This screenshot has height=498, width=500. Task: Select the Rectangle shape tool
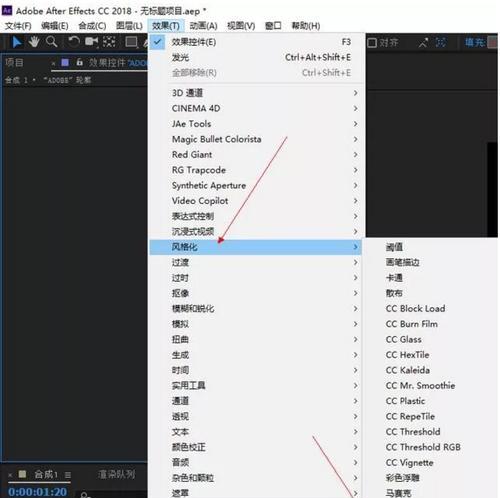(x=131, y=42)
